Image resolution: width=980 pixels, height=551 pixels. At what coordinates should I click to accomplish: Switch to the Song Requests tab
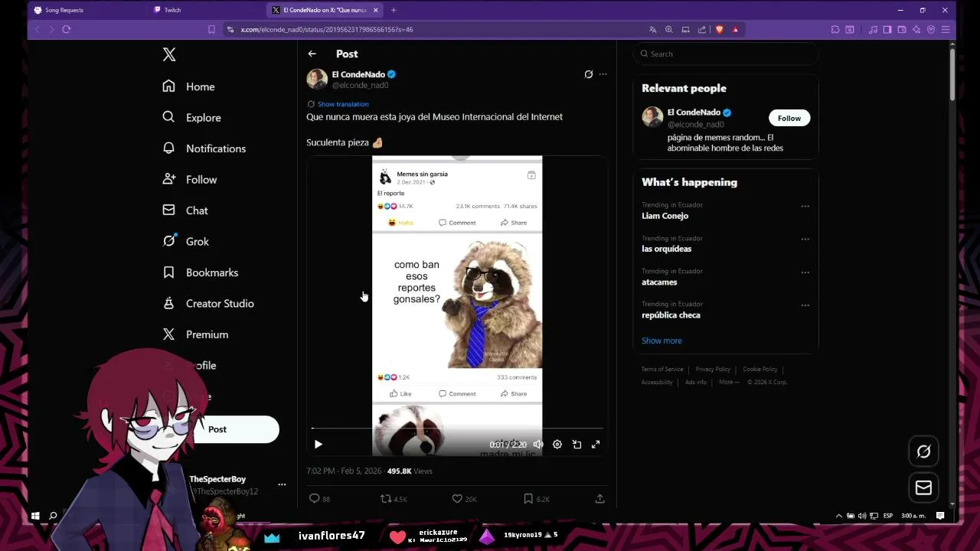coord(64,10)
